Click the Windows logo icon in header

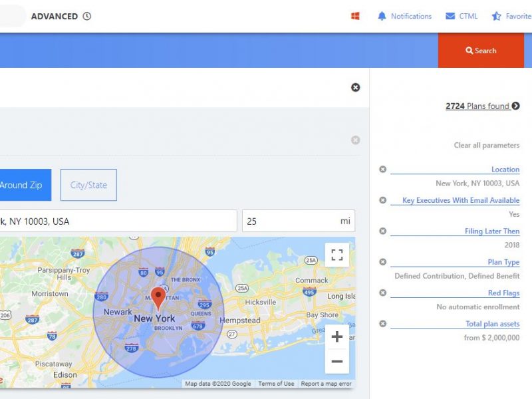tap(355, 16)
